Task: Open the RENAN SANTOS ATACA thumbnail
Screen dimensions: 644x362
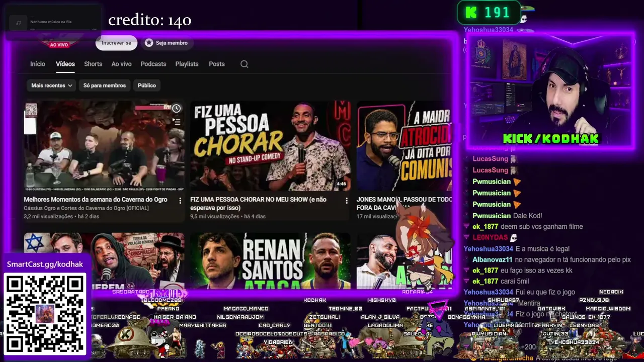Action: (270, 260)
